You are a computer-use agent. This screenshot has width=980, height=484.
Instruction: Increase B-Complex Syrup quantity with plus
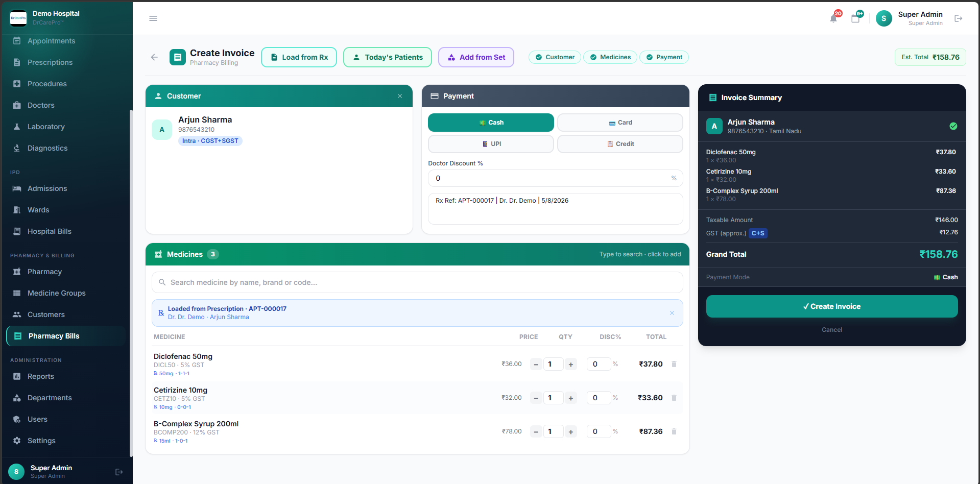click(x=571, y=431)
